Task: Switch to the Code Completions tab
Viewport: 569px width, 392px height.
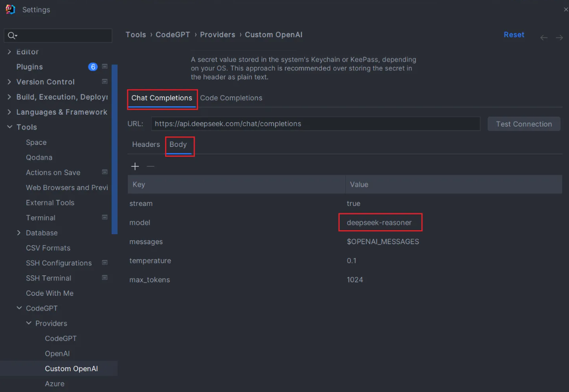Action: pyautogui.click(x=231, y=98)
